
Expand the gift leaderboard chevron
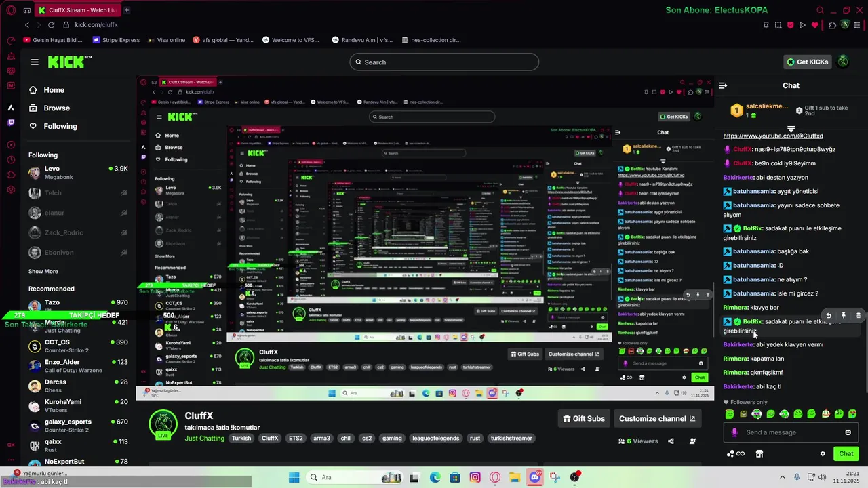click(x=791, y=129)
